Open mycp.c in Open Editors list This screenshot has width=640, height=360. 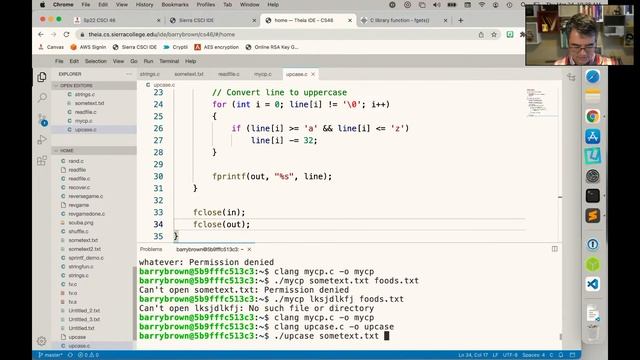[x=83, y=121]
